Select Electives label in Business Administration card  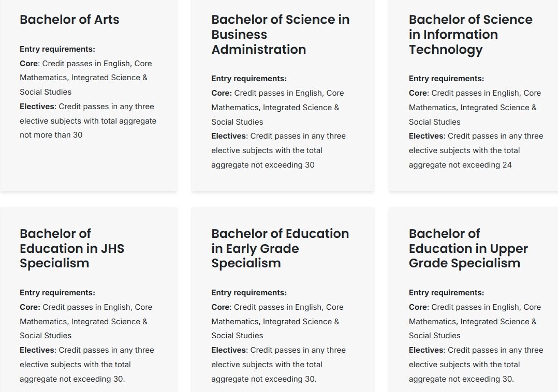[x=228, y=136]
